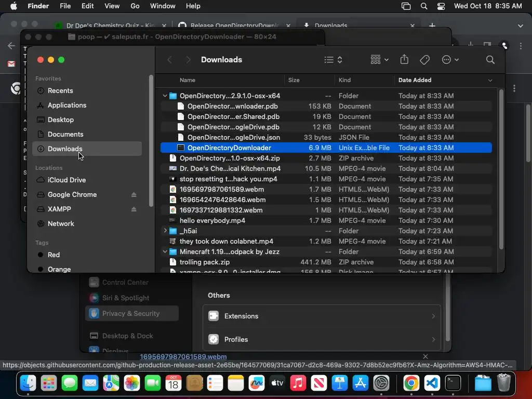
Task: Open Google Chrome from the Dock
Action: click(411, 383)
